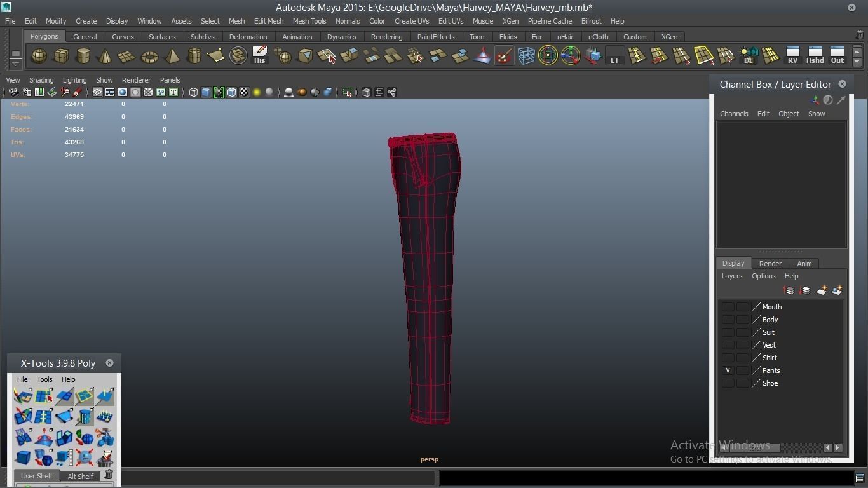Open the viewport Shading menu

click(x=41, y=80)
